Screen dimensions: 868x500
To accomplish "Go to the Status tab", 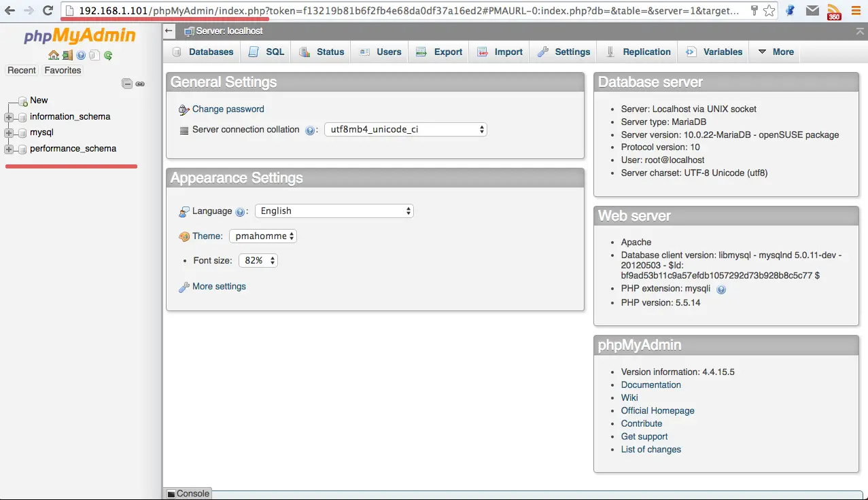I will click(x=322, y=52).
